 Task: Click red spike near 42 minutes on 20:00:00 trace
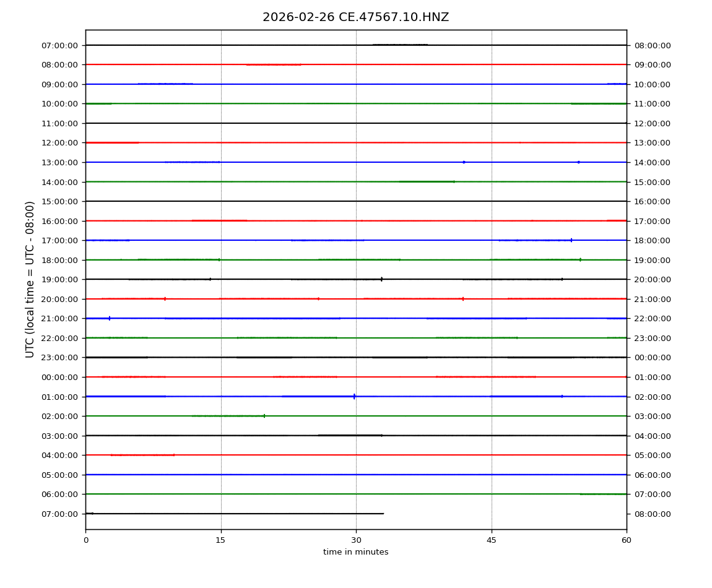coord(463,299)
